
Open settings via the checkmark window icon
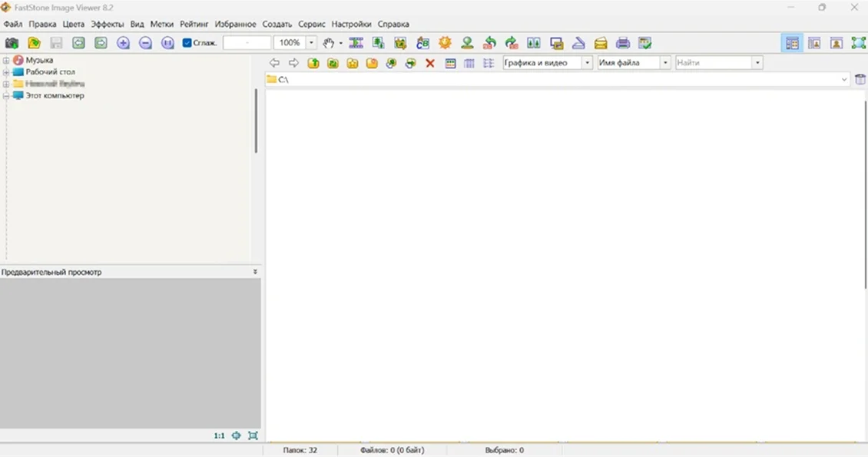tap(645, 42)
